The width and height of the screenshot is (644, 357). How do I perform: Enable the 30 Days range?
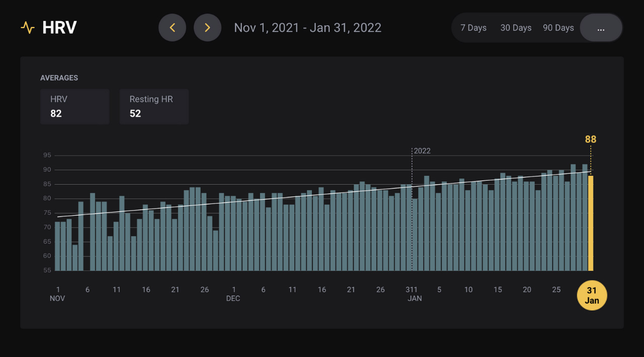516,28
